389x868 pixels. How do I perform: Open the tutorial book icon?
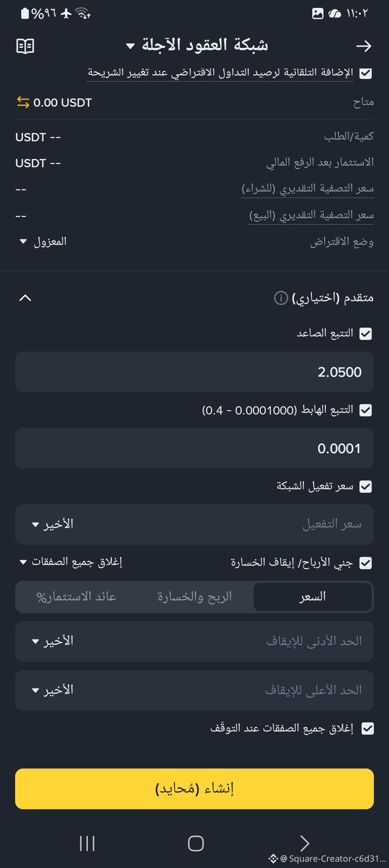(25, 46)
